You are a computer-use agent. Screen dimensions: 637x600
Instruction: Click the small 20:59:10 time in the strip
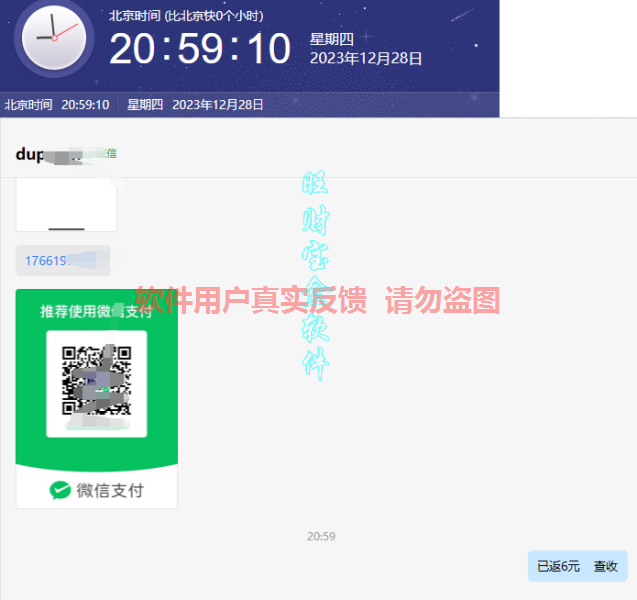coord(85,104)
